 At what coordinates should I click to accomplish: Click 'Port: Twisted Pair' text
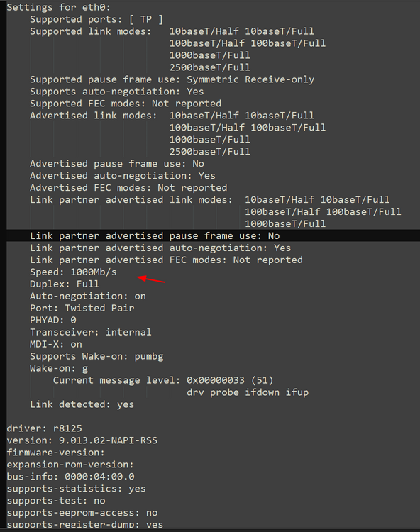(82, 308)
